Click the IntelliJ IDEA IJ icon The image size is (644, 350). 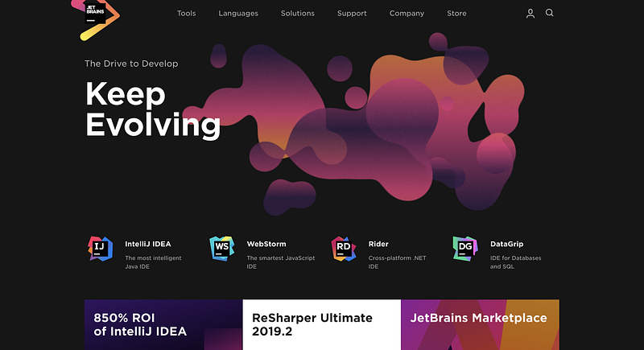coord(100,249)
